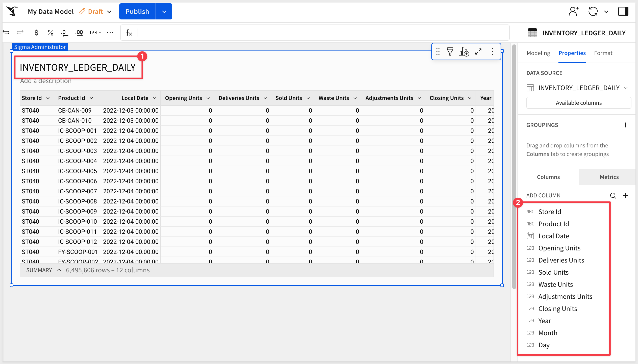Click the Publish button
This screenshot has height=364, width=638.
[x=137, y=12]
